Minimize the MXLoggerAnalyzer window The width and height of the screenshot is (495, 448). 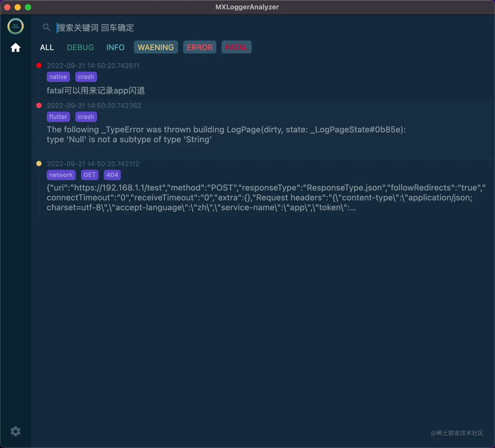coord(18,7)
